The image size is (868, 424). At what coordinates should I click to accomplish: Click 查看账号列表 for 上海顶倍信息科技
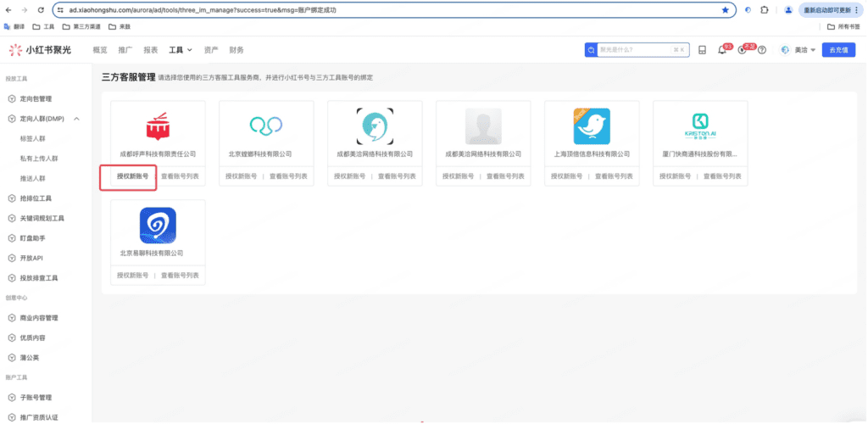(614, 176)
